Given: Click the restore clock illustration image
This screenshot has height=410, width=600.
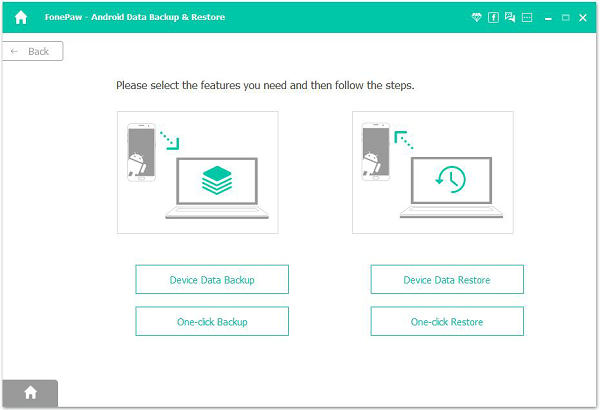Looking at the screenshot, I should click(432, 172).
